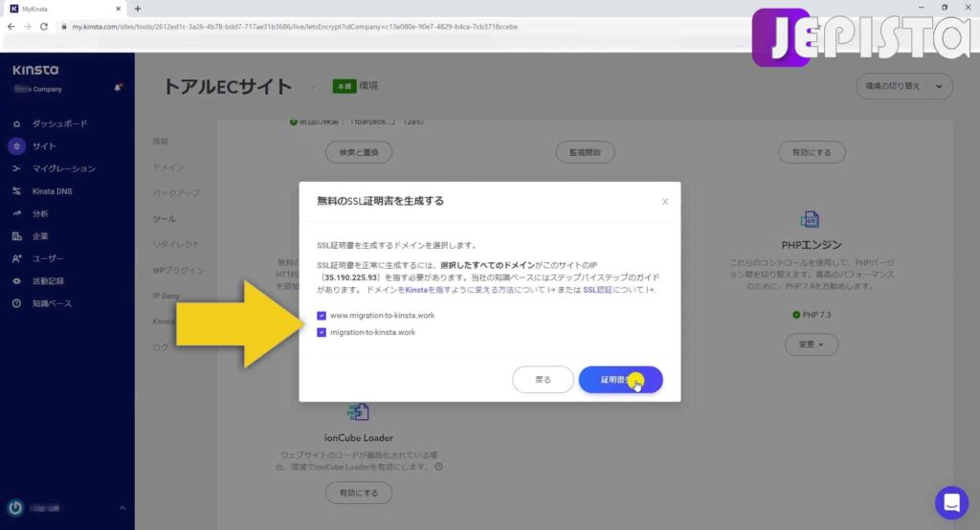This screenshot has height=530, width=980.
Task: Click the 知識ベース help icon
Action: tap(17, 304)
